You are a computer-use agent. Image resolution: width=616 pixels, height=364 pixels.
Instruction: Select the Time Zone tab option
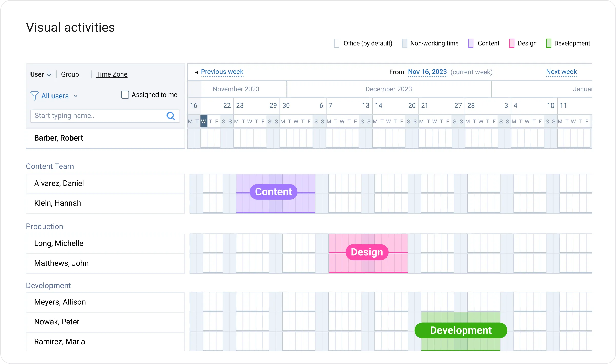click(112, 74)
